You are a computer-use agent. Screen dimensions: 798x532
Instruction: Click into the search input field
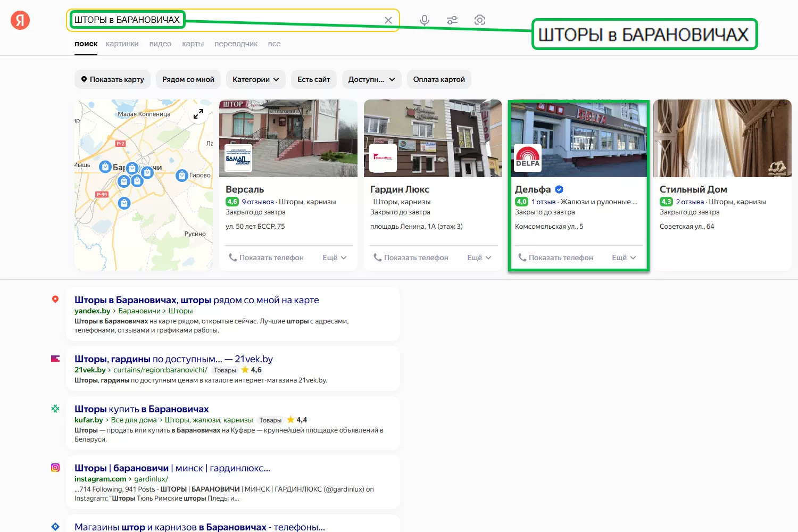click(x=233, y=20)
